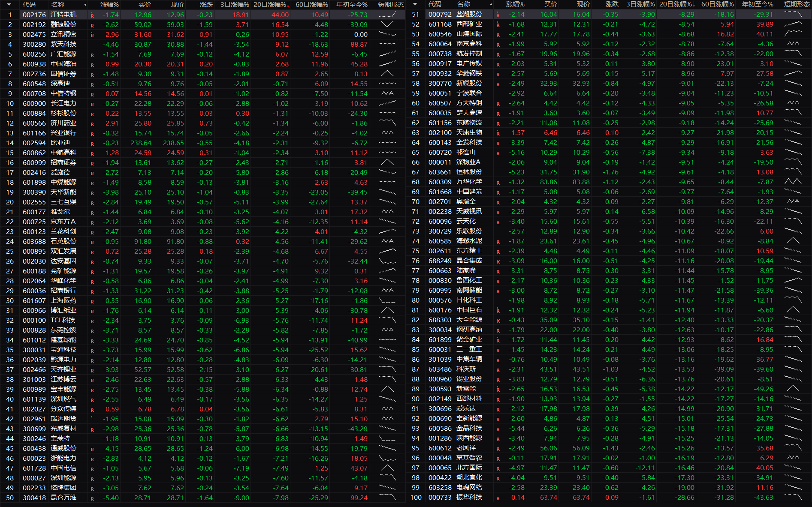
Task: Click the R margin marker beside 江特电机
Action: point(92,15)
